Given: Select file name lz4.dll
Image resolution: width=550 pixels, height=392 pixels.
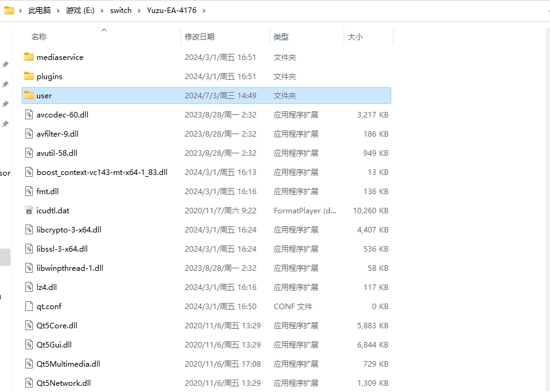Looking at the screenshot, I should (46, 287).
